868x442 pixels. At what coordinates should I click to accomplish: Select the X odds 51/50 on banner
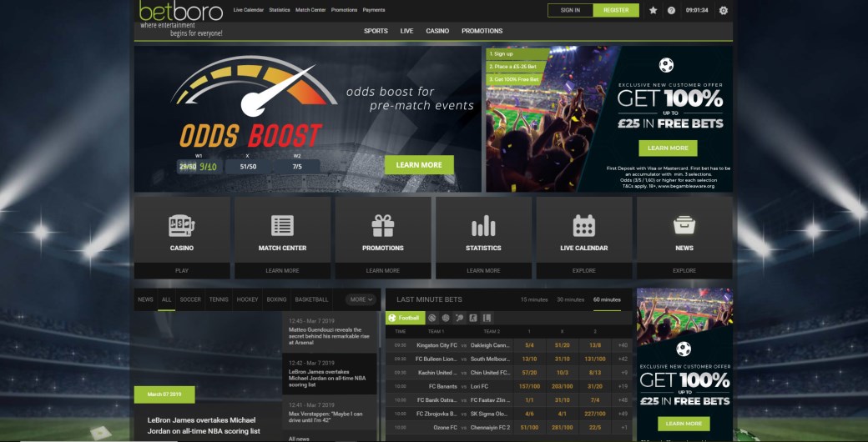(248, 167)
